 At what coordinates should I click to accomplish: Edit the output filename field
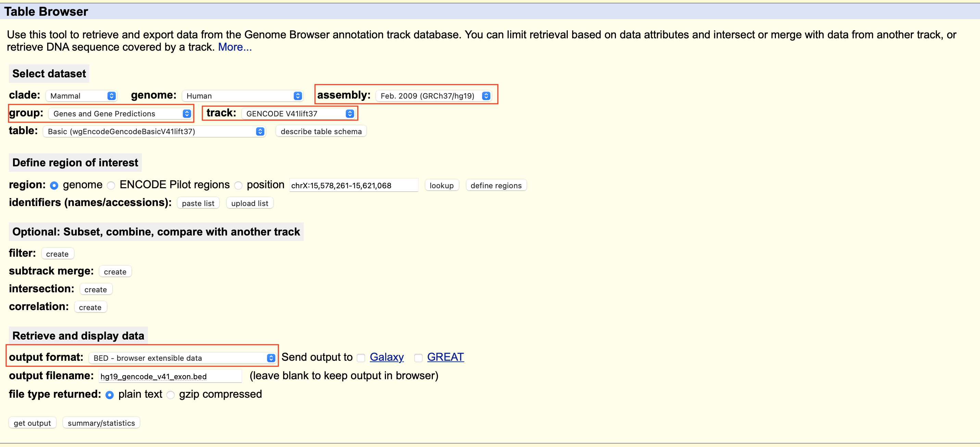(170, 376)
